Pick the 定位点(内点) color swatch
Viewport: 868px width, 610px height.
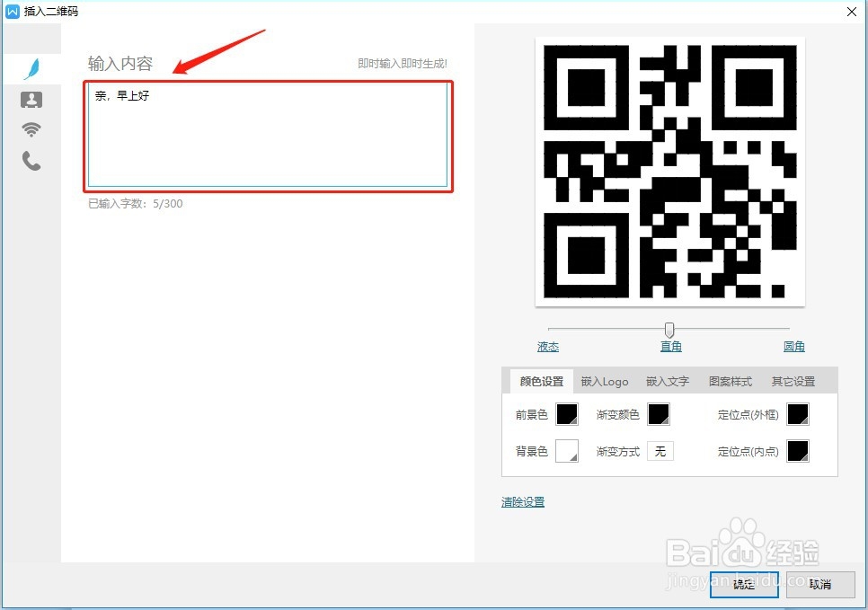(798, 451)
